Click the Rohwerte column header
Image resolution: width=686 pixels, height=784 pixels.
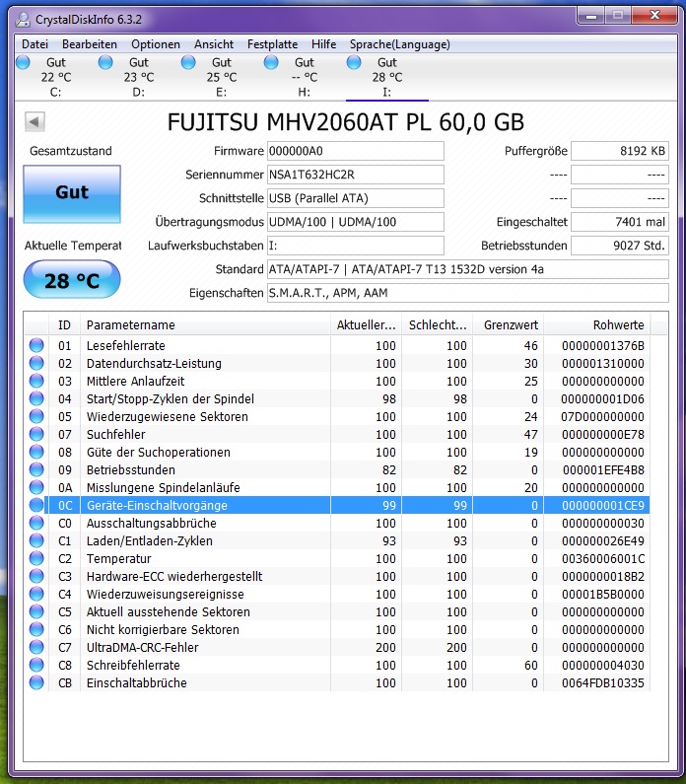click(597, 325)
